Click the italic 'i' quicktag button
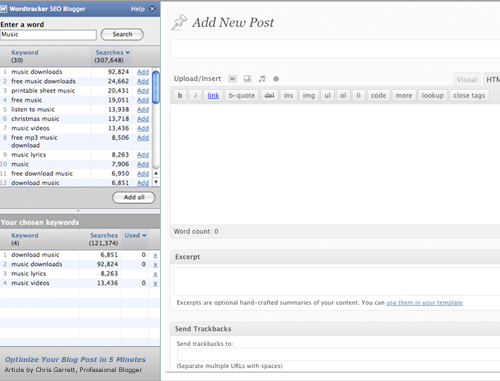The width and height of the screenshot is (500, 381). (195, 96)
